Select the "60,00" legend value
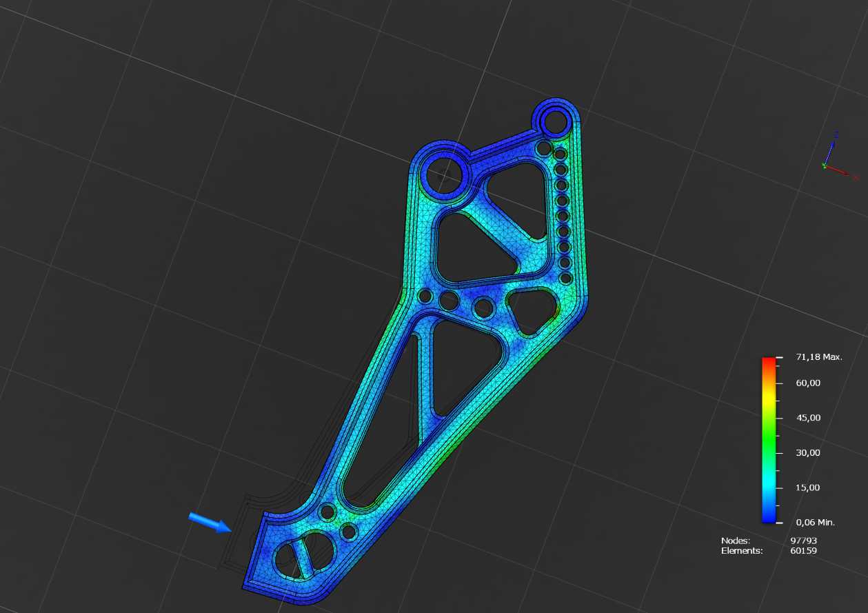 coord(807,383)
